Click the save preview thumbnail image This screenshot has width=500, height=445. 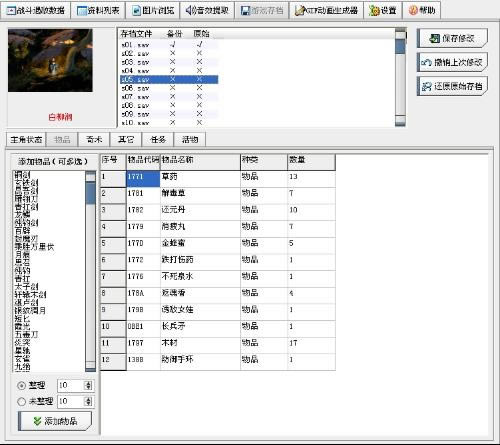50,60
